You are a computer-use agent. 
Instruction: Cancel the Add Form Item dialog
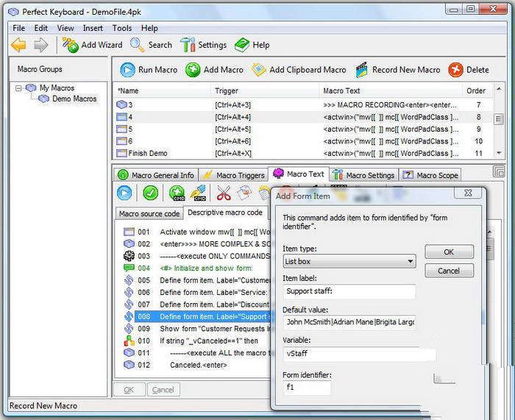(449, 271)
